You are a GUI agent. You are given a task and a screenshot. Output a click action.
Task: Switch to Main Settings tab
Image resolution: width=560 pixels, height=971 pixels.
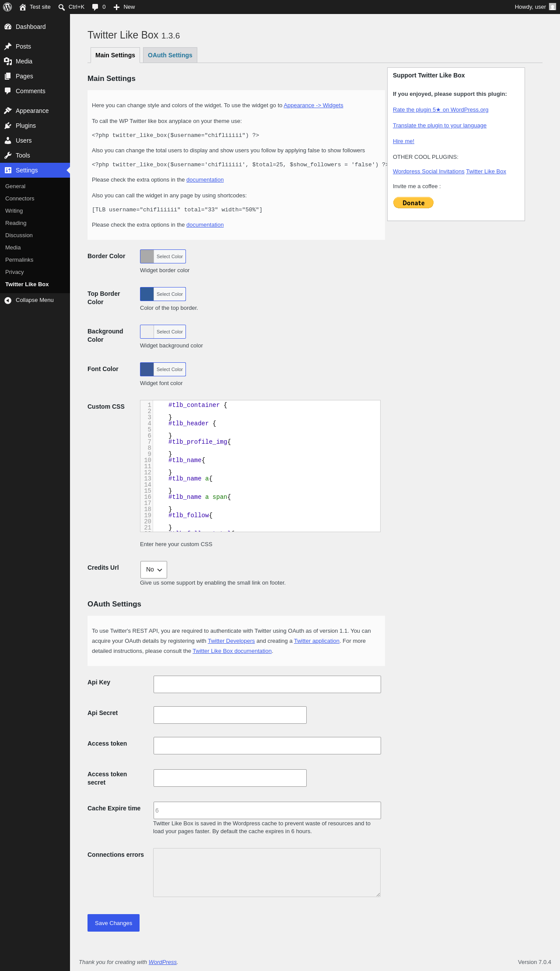tap(115, 55)
